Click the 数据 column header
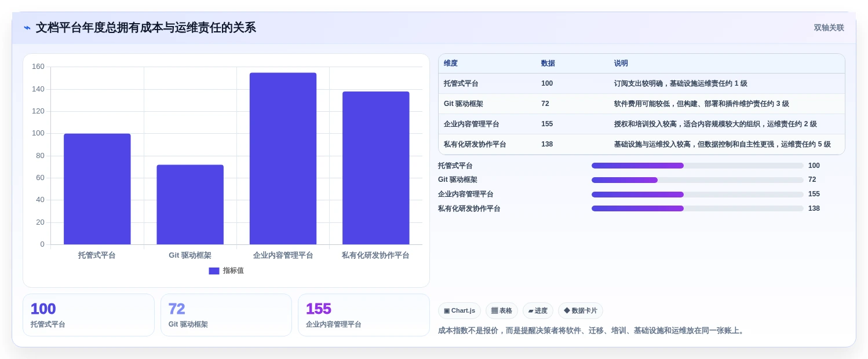The image size is (868, 359). 548,63
